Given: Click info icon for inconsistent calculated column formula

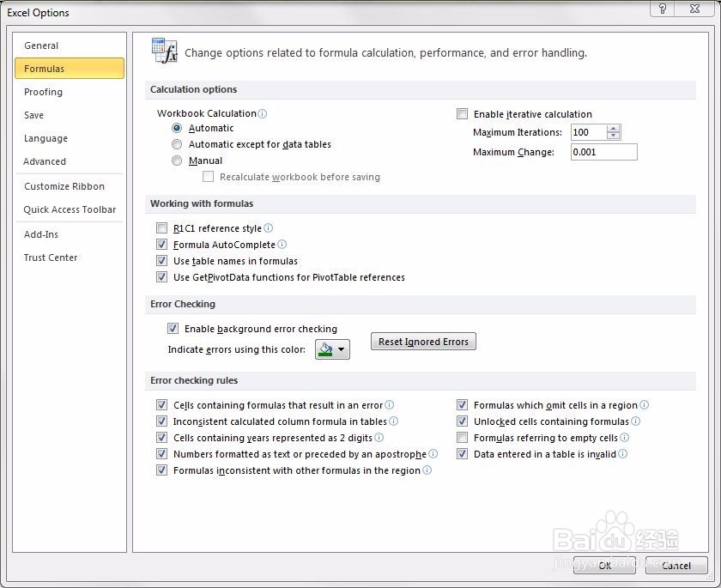Looking at the screenshot, I should 394,421.
